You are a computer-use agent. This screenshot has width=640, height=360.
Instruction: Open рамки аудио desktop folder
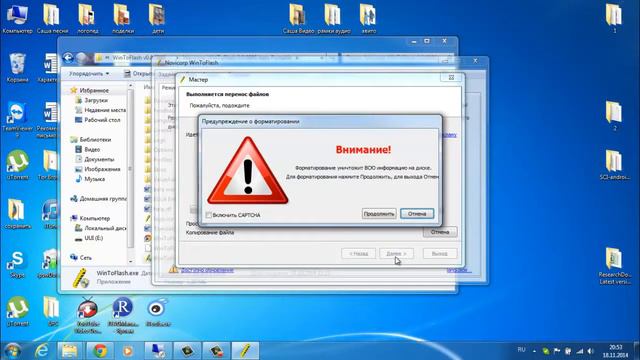[x=333, y=18]
